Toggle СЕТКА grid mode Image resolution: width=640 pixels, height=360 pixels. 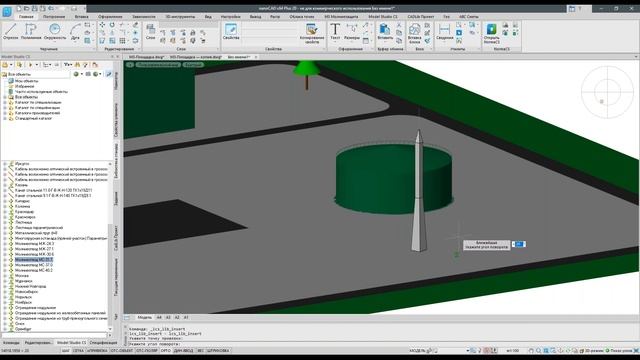[x=78, y=351]
